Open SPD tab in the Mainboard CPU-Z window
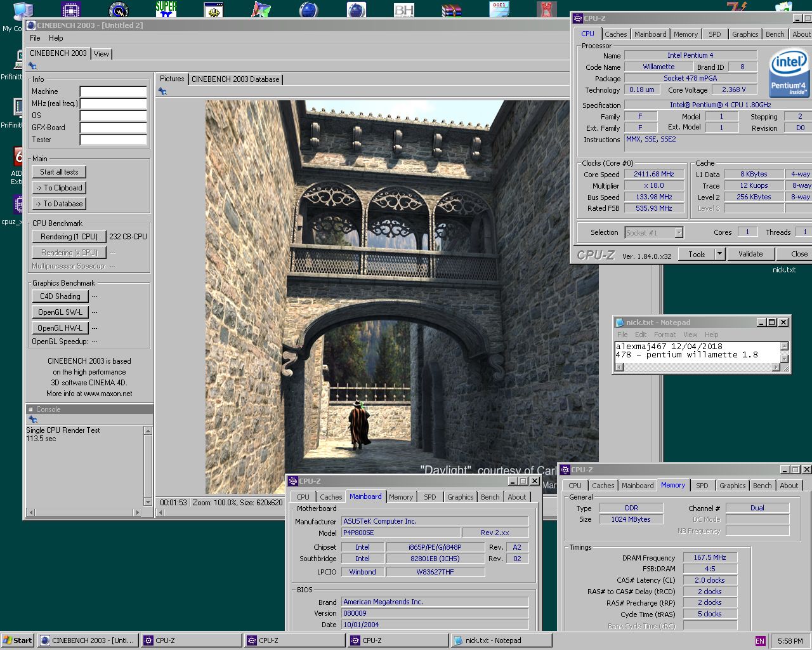This screenshot has width=812, height=650. (430, 497)
